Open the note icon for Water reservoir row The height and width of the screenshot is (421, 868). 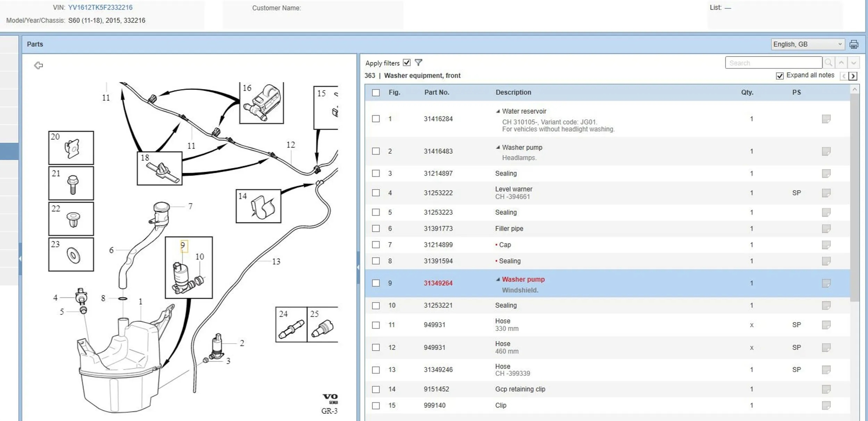pyautogui.click(x=826, y=119)
